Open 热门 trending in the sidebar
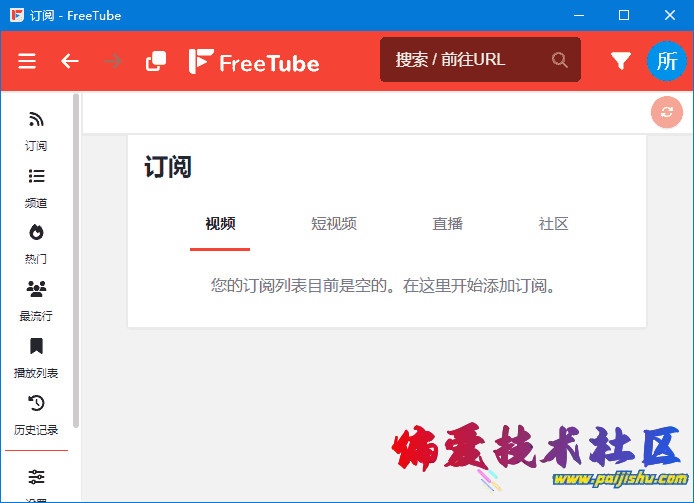 (36, 244)
